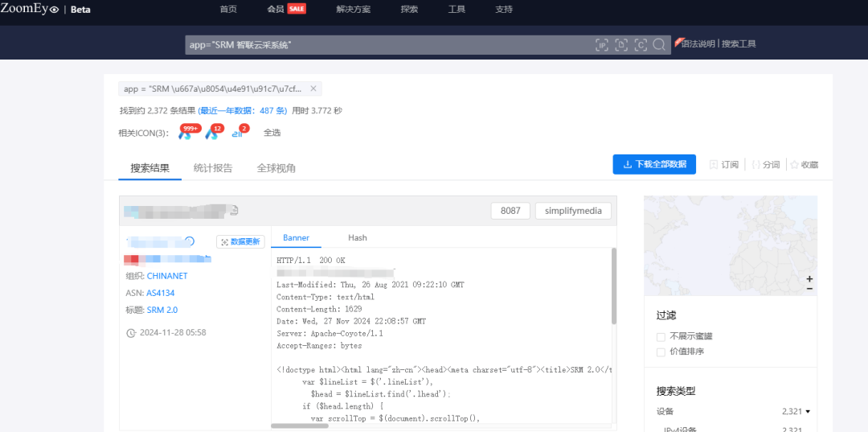
Task: Click the banner horizontal scrollbar thumb
Action: (x=300, y=426)
